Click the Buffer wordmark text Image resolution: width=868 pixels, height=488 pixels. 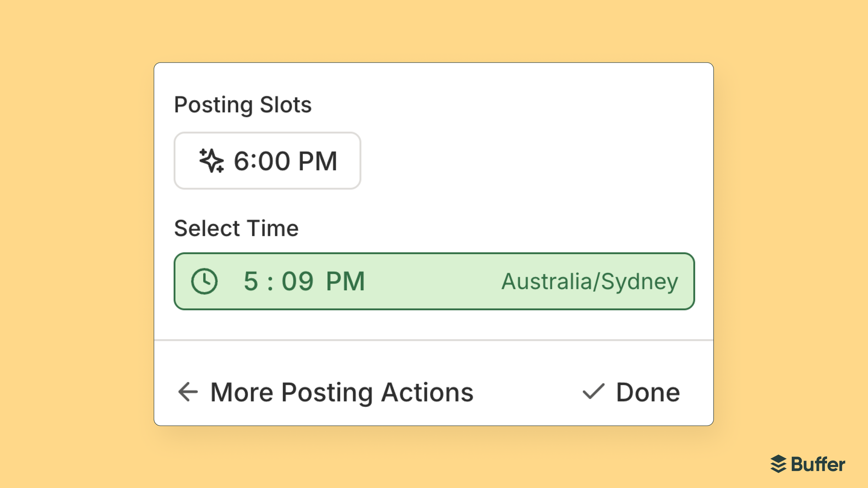coord(818,464)
